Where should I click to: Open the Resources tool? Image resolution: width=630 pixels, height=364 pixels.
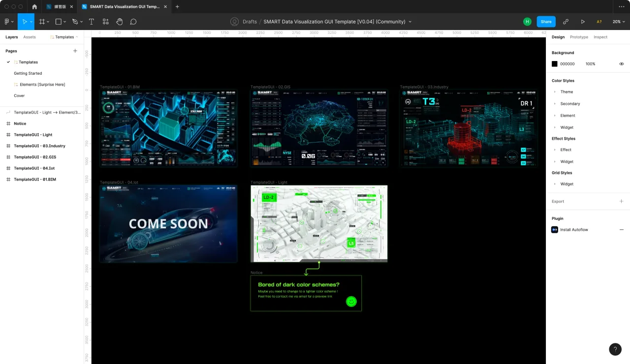coord(105,22)
